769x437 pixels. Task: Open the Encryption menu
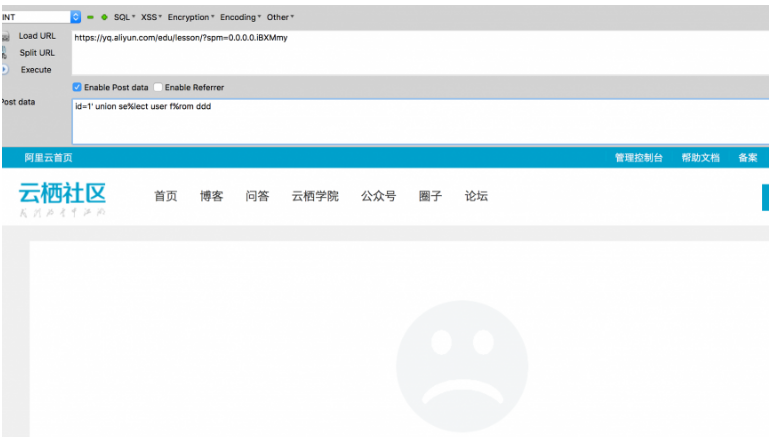point(191,17)
